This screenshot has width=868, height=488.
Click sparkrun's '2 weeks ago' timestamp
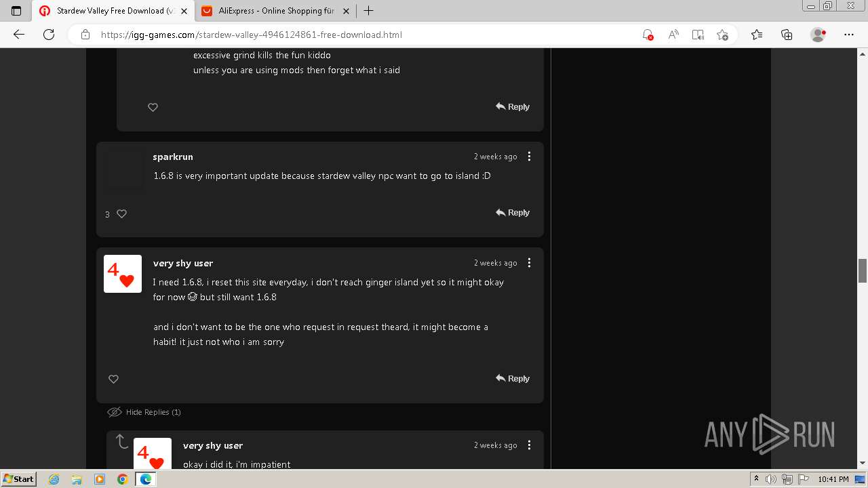point(495,157)
